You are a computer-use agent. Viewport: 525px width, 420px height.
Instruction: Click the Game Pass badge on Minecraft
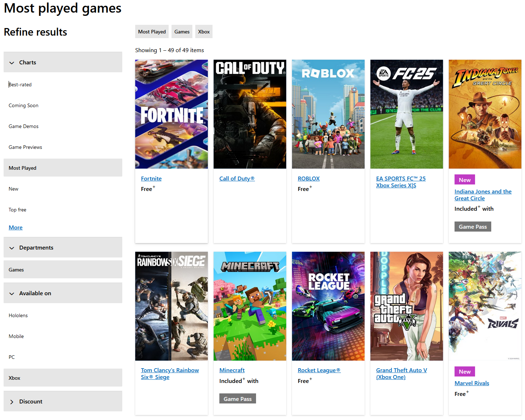tap(238, 399)
